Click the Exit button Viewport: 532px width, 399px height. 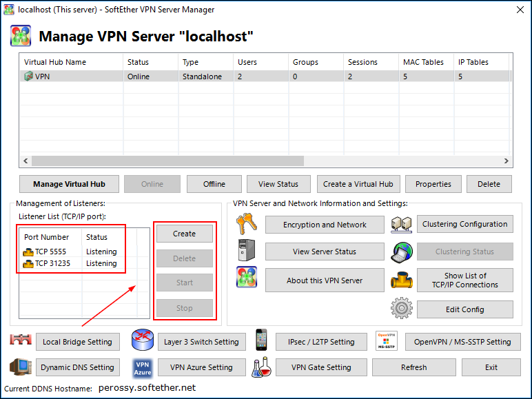pyautogui.click(x=491, y=367)
